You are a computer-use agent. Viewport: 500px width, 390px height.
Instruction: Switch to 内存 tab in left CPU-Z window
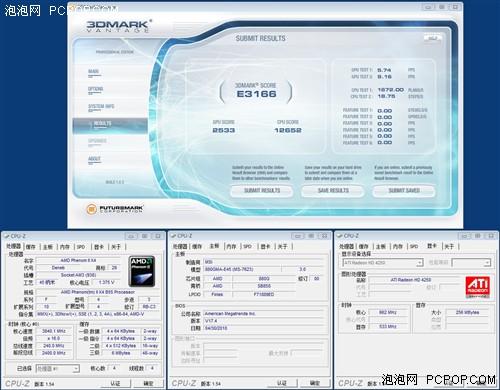click(x=65, y=247)
